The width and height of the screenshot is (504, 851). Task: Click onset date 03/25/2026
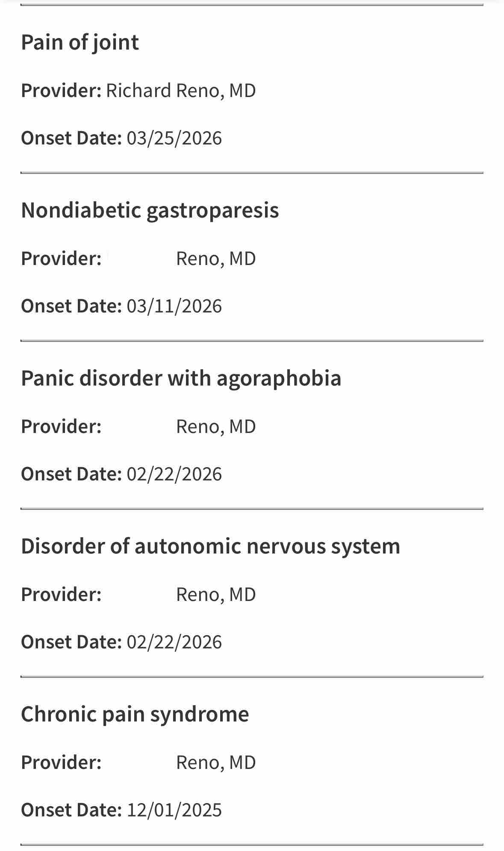coord(174,138)
